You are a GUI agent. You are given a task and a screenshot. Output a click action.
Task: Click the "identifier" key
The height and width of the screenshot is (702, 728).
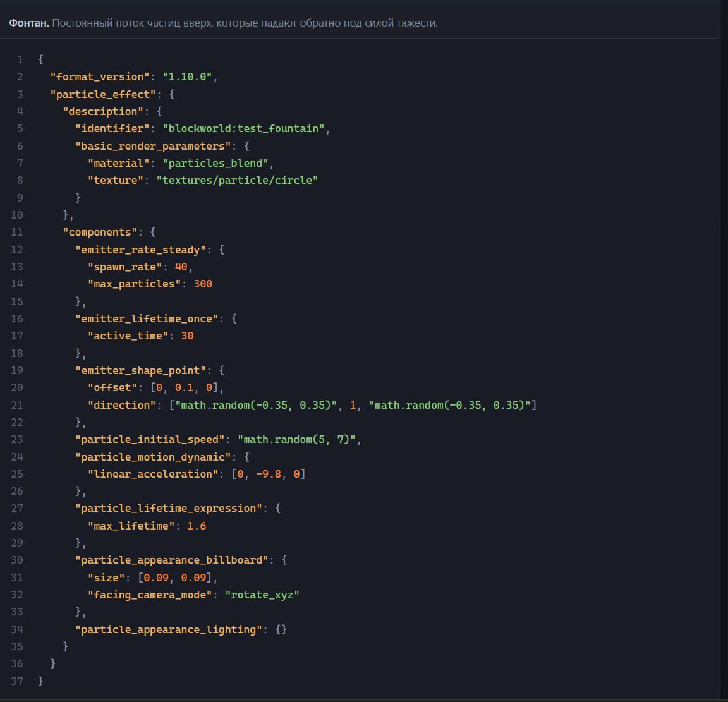coord(112,129)
